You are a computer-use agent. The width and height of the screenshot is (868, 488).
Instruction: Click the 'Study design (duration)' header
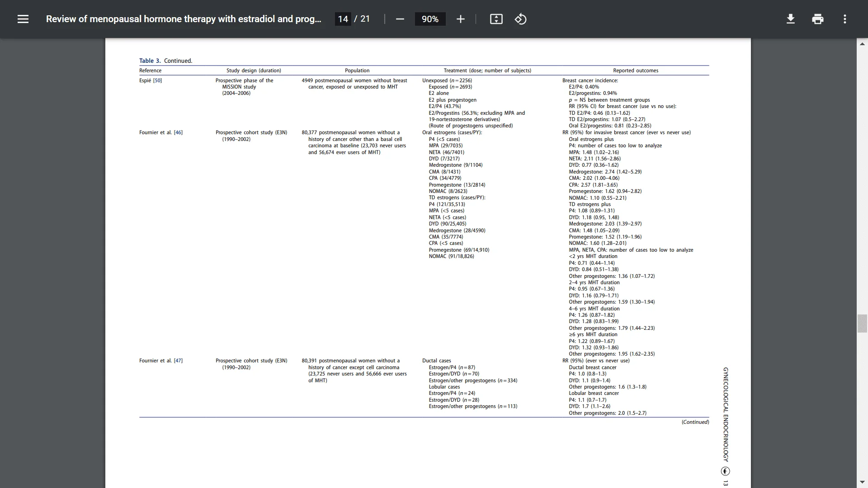point(254,70)
